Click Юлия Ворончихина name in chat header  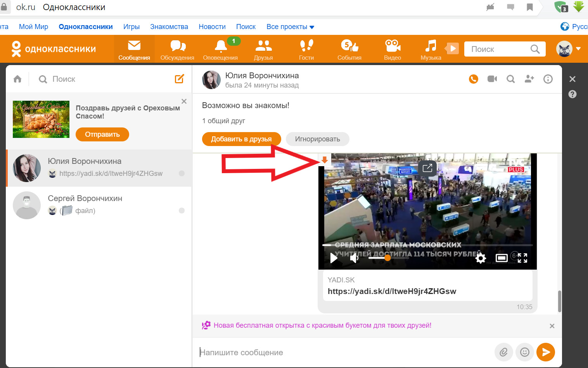pos(262,76)
